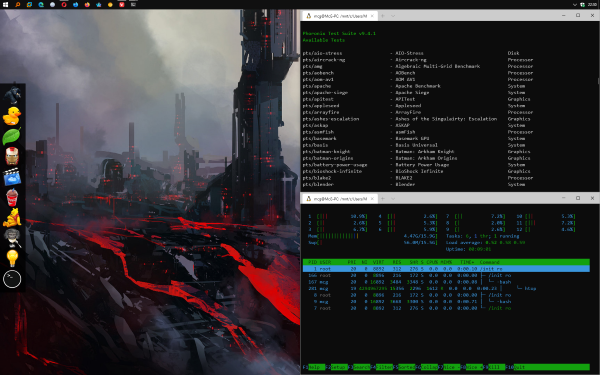Click F4 Filter in htop footer
The height and width of the screenshot is (375, 600).
click(x=382, y=367)
